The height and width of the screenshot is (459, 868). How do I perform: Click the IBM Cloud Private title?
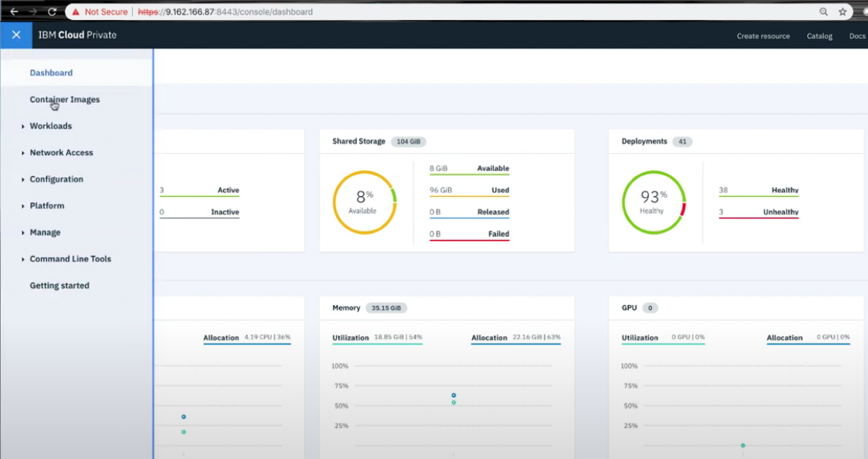point(78,35)
